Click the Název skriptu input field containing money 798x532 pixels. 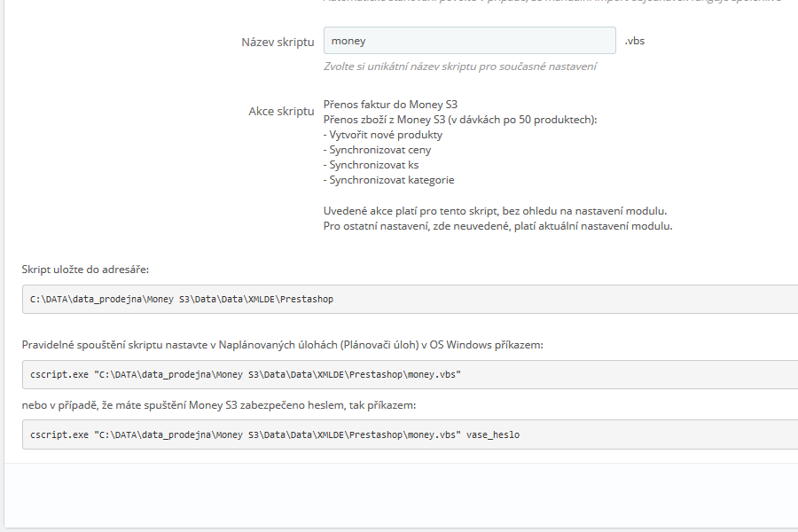tap(469, 41)
